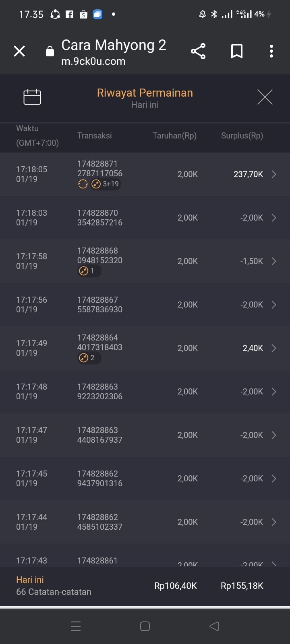Open the calendar date picker icon
Viewport: 290px width, 644px height.
click(x=32, y=97)
